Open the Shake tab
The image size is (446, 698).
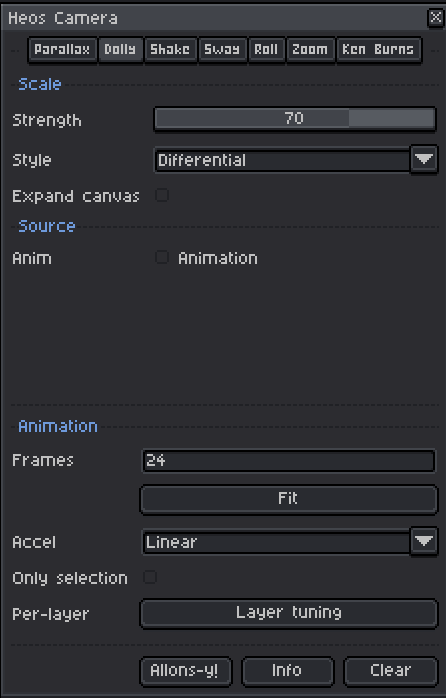[x=170, y=49]
